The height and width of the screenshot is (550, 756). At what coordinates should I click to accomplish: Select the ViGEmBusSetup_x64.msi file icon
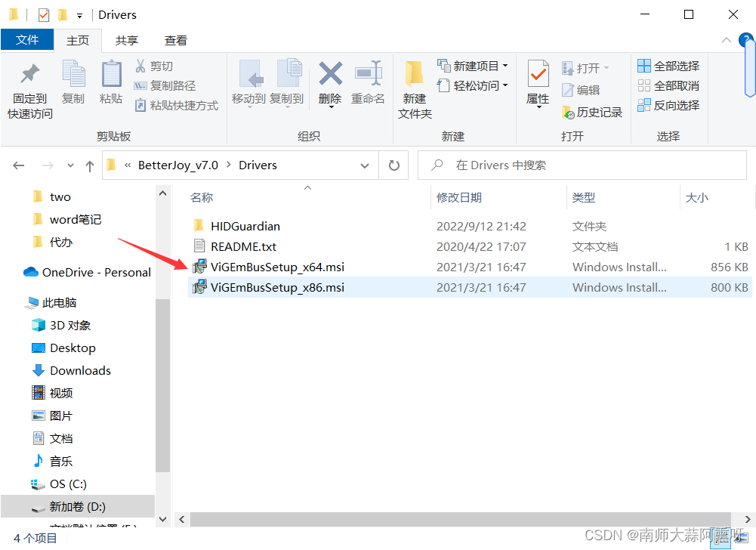click(x=199, y=267)
